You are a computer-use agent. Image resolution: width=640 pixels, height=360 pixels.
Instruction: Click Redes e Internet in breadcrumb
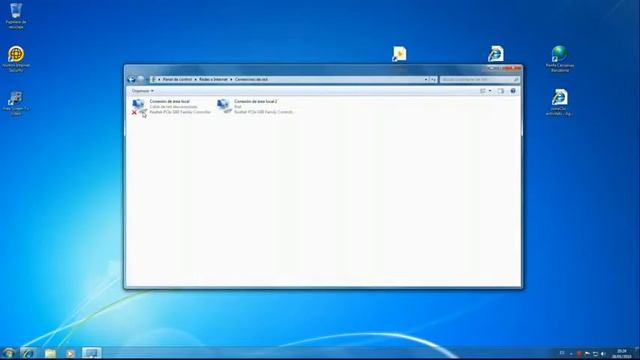(213, 80)
